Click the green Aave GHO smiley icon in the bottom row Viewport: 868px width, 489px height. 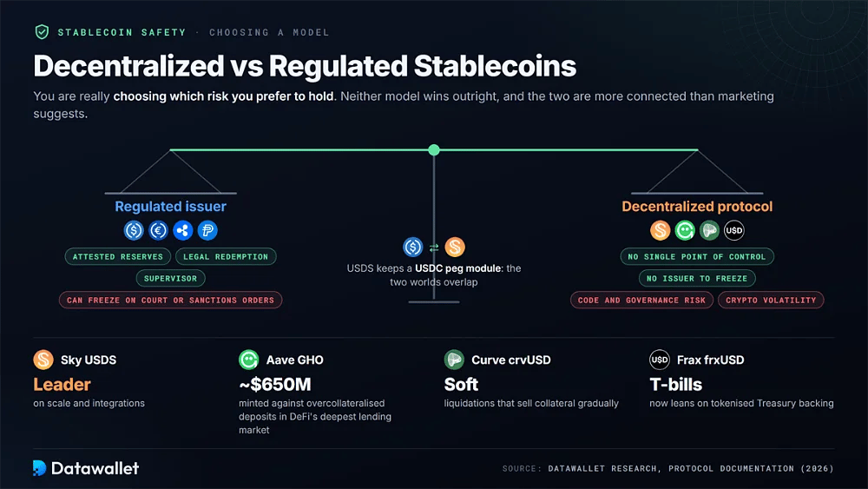pyautogui.click(x=248, y=360)
